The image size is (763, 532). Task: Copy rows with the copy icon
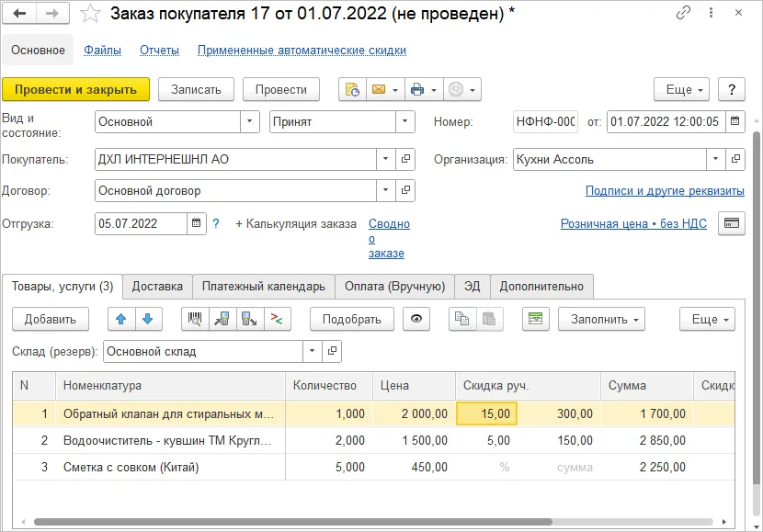click(x=461, y=320)
